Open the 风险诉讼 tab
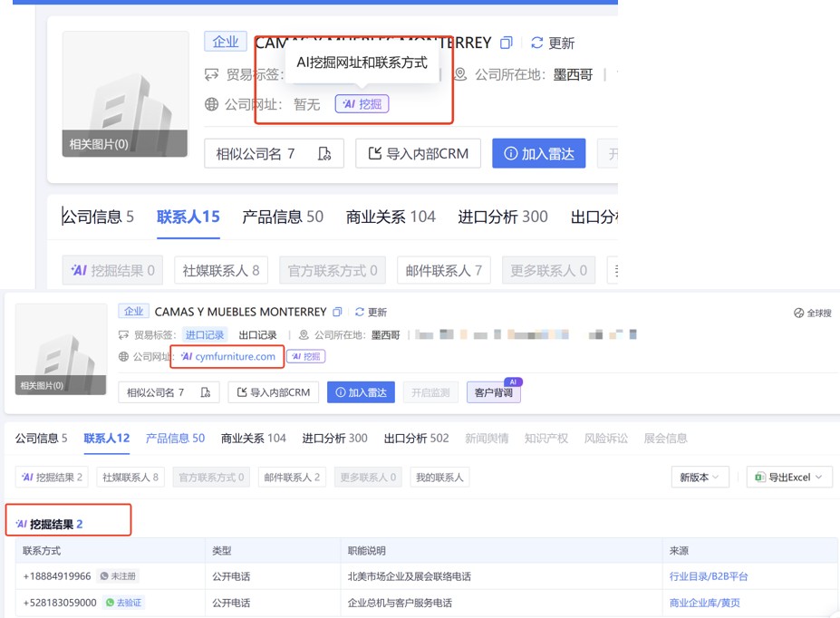The image size is (840, 618). coord(606,438)
